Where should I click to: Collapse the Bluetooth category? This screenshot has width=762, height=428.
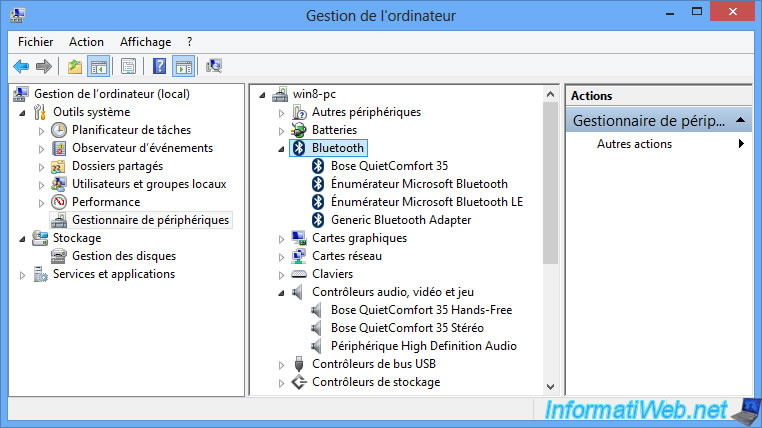pos(281,148)
